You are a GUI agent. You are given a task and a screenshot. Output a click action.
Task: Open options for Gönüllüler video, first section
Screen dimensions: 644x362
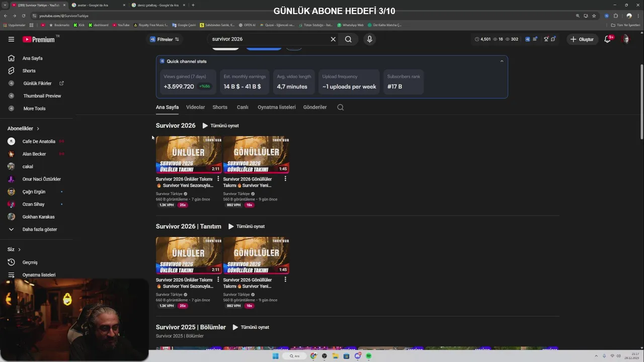pos(285,179)
